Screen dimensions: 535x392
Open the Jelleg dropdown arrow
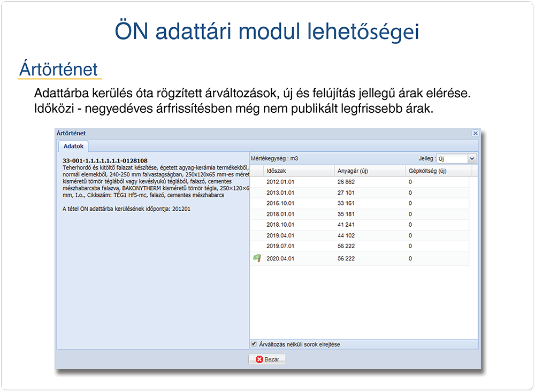(x=472, y=159)
